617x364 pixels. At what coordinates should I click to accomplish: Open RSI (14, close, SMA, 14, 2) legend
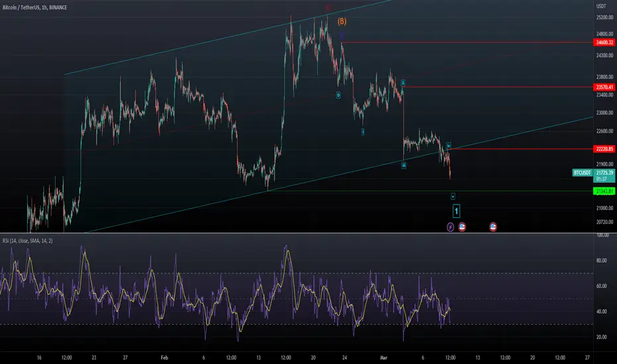[x=28, y=240]
